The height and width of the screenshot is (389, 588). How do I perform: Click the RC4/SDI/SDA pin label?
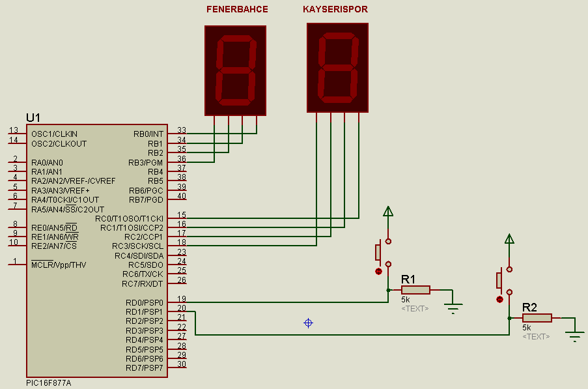click(x=139, y=256)
